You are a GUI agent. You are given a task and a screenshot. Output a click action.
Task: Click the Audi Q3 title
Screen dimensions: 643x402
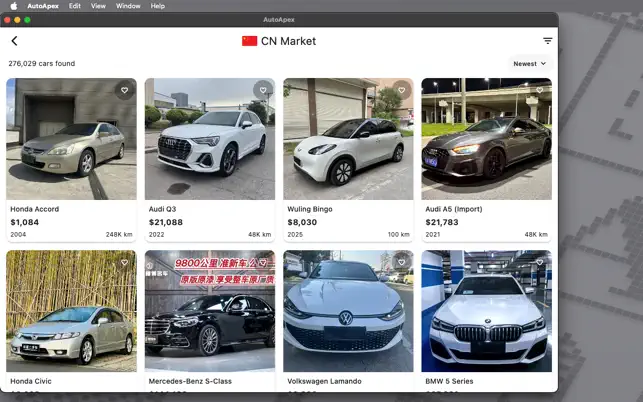click(x=162, y=209)
